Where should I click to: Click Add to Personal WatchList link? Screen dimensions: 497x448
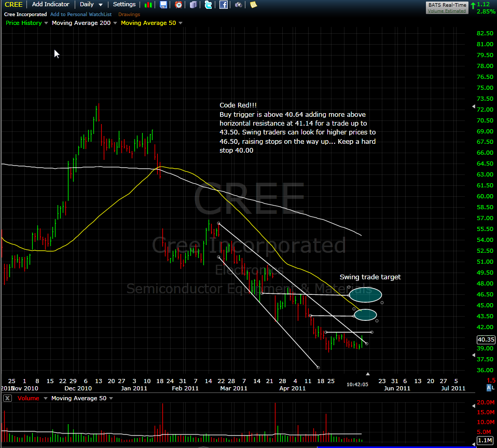tap(81, 14)
